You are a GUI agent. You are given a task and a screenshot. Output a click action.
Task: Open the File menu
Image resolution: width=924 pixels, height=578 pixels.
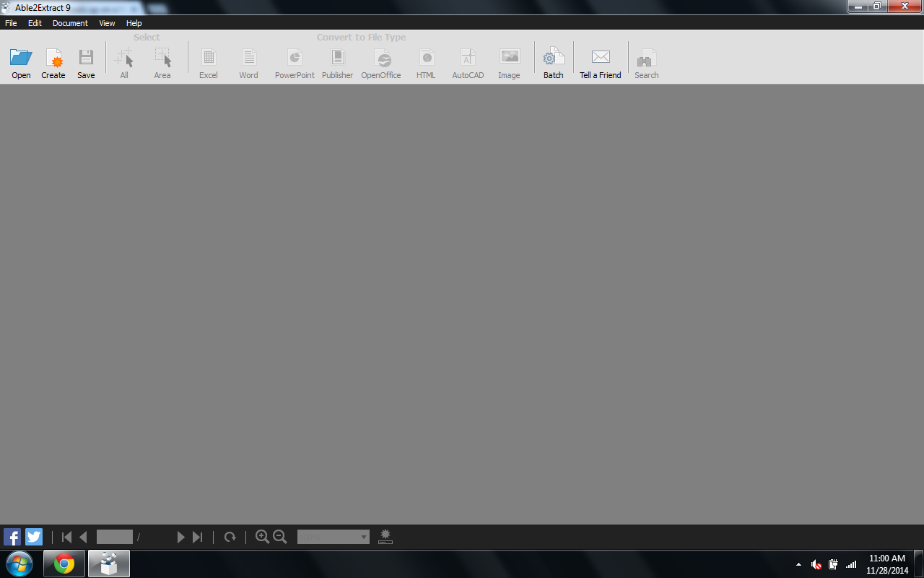(x=11, y=23)
